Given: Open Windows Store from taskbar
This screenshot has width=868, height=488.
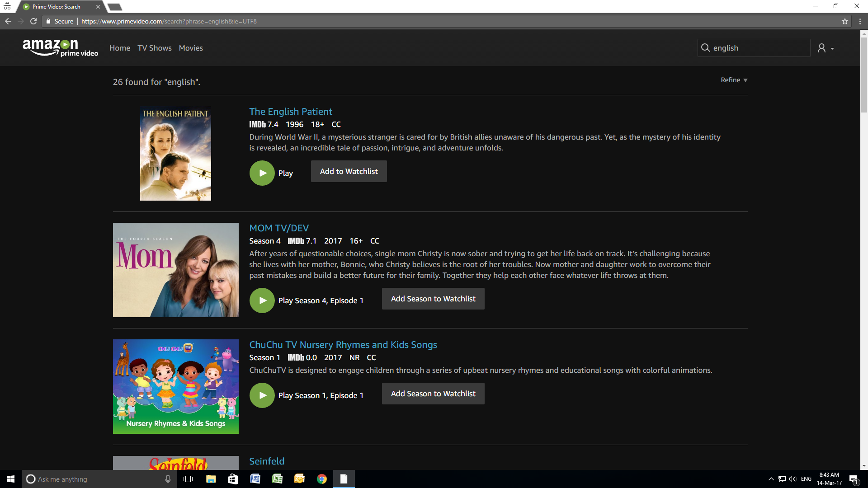Looking at the screenshot, I should click(233, 479).
